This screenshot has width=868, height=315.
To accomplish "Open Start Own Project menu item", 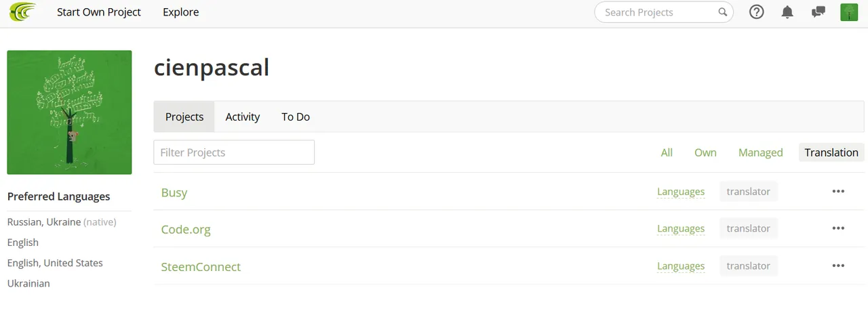I will pos(99,12).
